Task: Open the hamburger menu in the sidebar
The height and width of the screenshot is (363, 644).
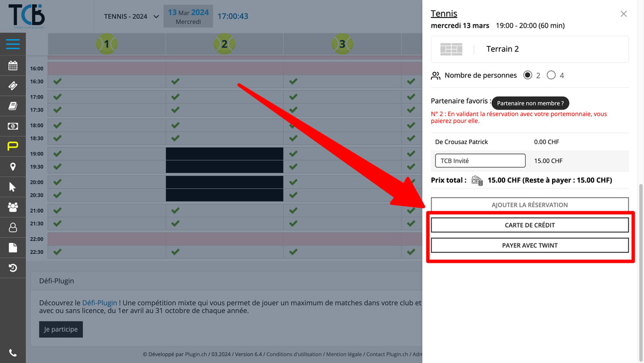Action: pyautogui.click(x=12, y=44)
